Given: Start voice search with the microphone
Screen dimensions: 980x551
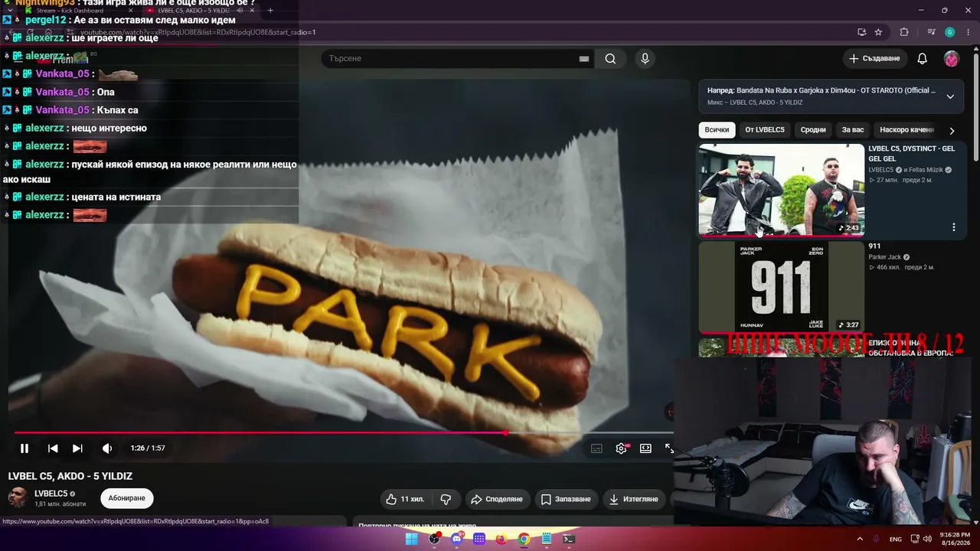Looking at the screenshot, I should (x=645, y=59).
